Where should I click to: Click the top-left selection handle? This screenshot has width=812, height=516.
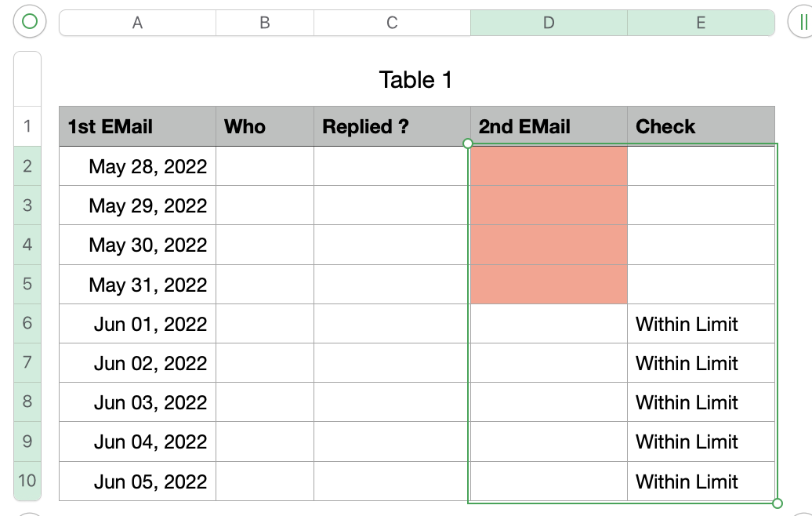coord(468,144)
